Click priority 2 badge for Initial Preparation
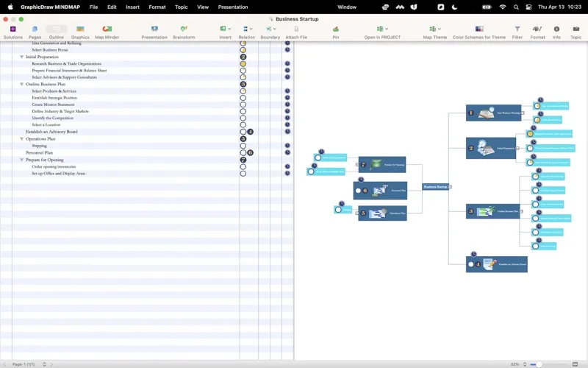588x368 pixels. tap(243, 57)
